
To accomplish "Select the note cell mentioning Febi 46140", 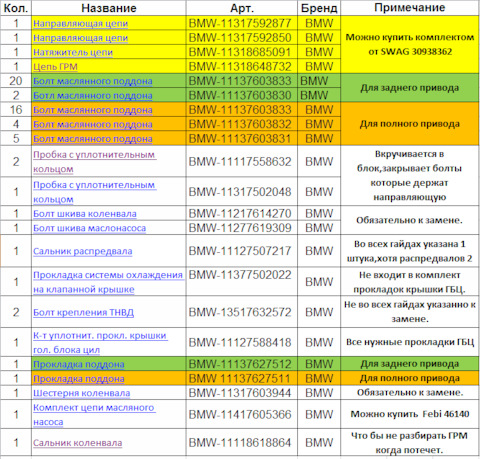I will (410, 414).
